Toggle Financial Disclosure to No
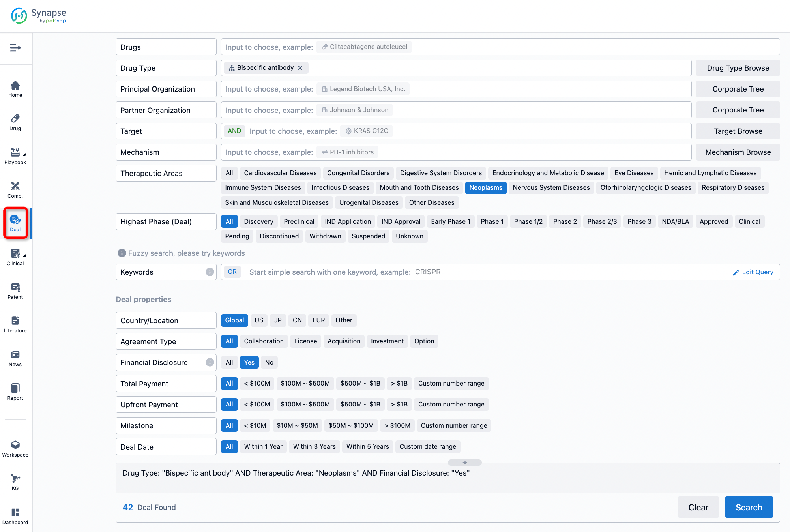The image size is (790, 532). [x=268, y=362]
